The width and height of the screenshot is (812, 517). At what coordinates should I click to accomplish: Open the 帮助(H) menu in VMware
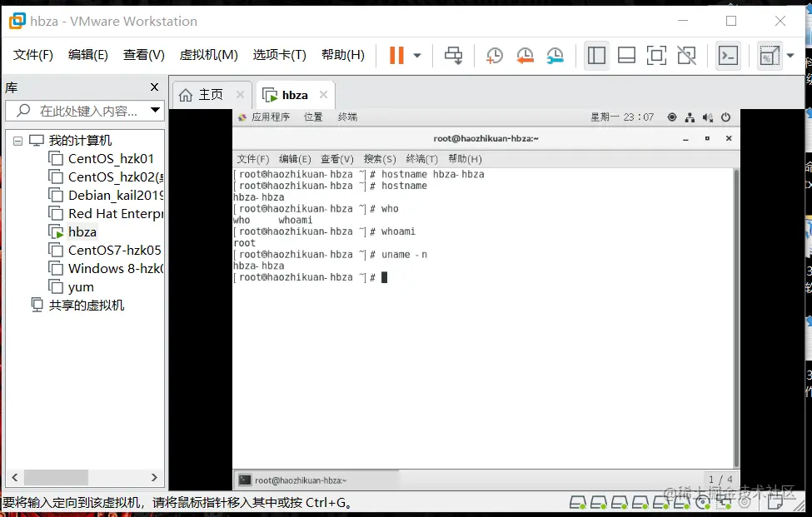click(343, 55)
